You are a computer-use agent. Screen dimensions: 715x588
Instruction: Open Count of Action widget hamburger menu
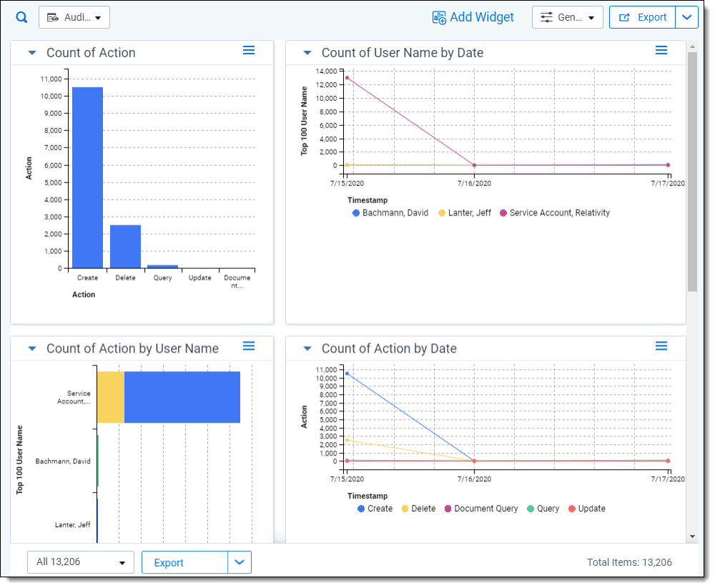(x=249, y=50)
